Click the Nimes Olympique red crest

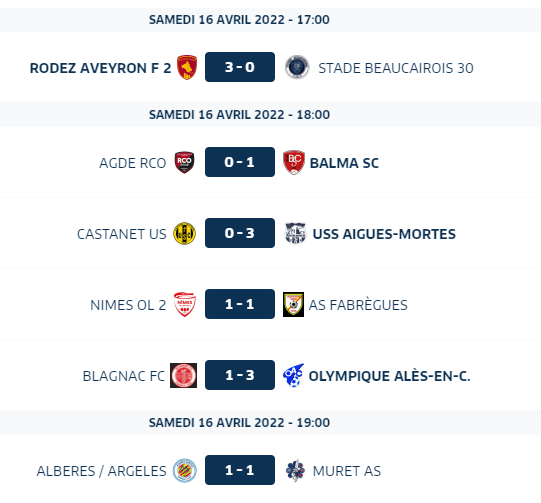[x=185, y=304]
